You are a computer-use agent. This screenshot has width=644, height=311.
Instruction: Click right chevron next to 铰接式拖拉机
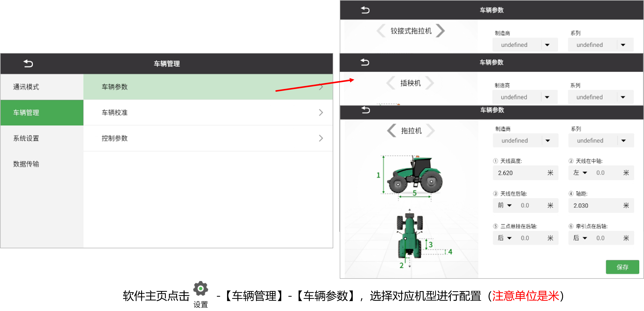click(440, 31)
